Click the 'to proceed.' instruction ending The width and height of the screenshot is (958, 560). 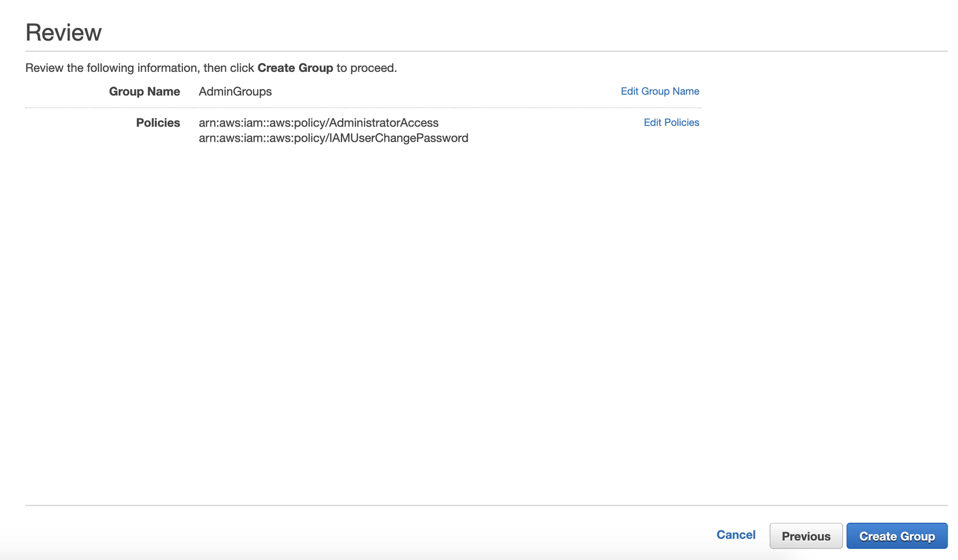coord(367,68)
